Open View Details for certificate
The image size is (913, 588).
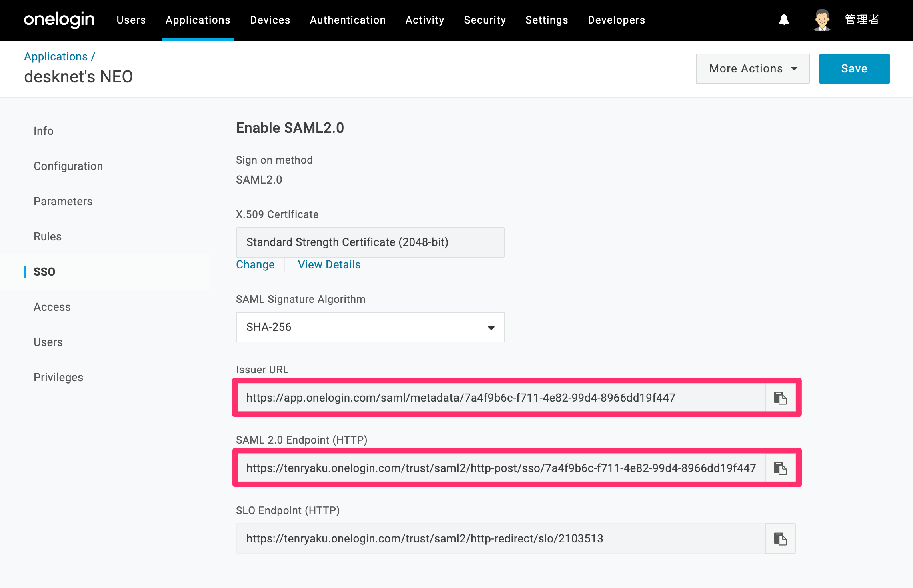pos(329,265)
